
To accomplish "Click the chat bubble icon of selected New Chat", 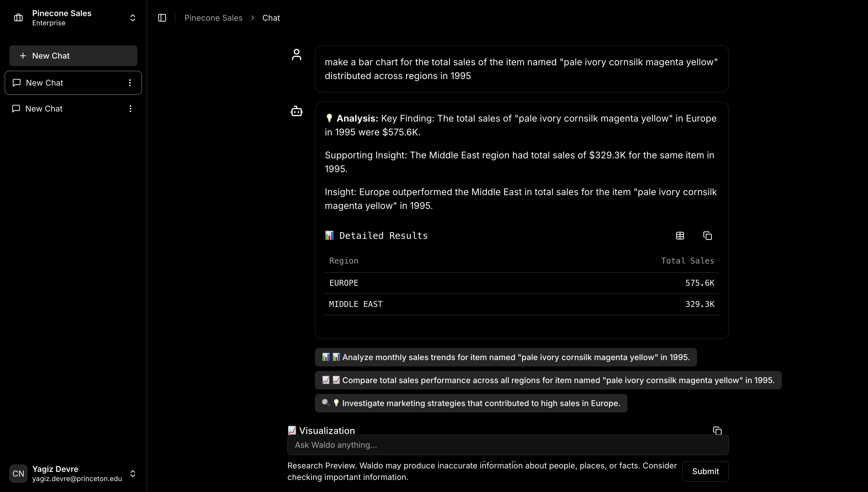I will (17, 83).
